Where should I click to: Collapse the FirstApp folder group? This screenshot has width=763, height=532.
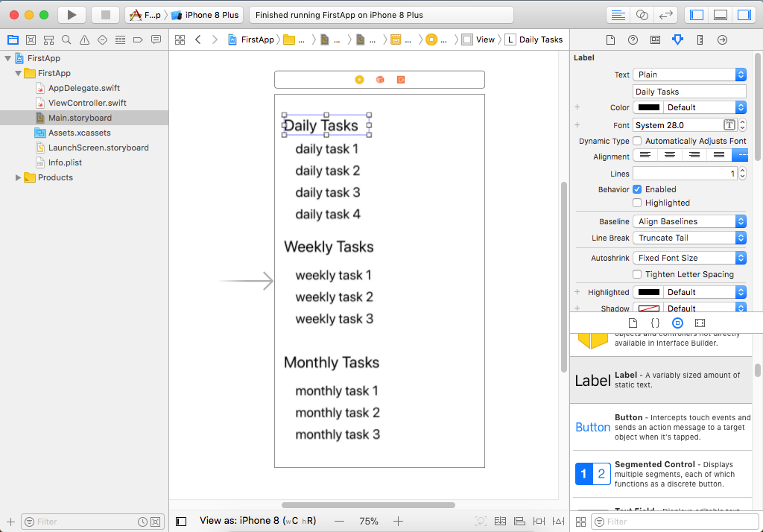[x=18, y=74]
